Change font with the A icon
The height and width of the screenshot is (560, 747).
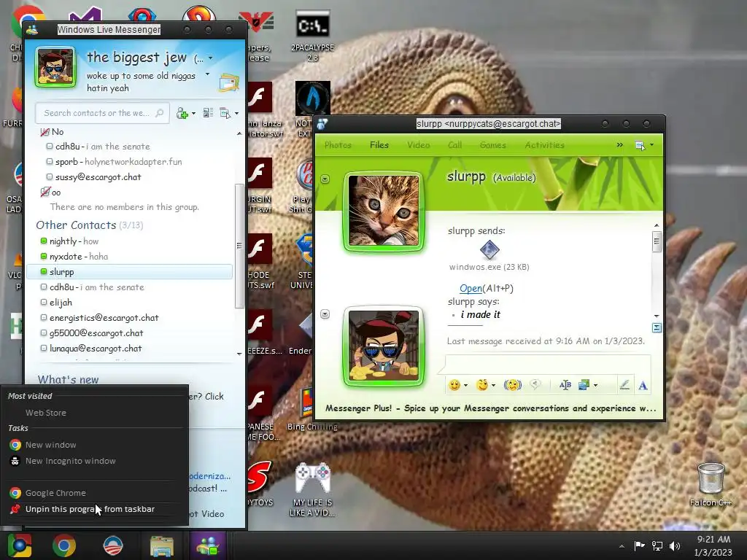[x=643, y=385]
